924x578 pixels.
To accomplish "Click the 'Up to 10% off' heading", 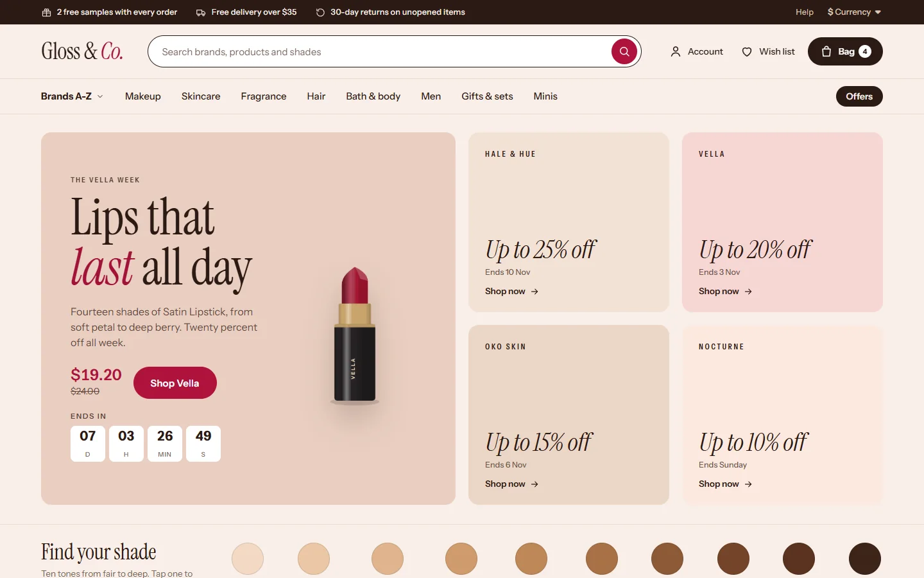I will 753,442.
